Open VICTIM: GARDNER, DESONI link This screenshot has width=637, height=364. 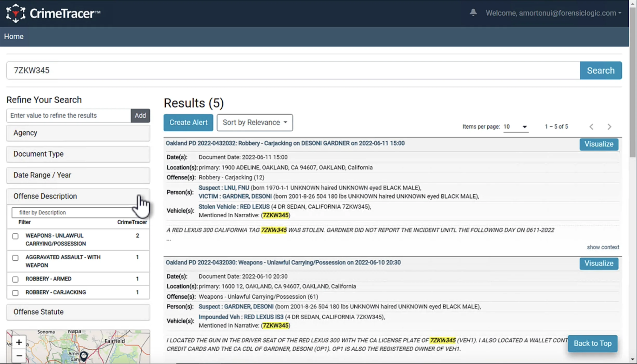click(235, 196)
